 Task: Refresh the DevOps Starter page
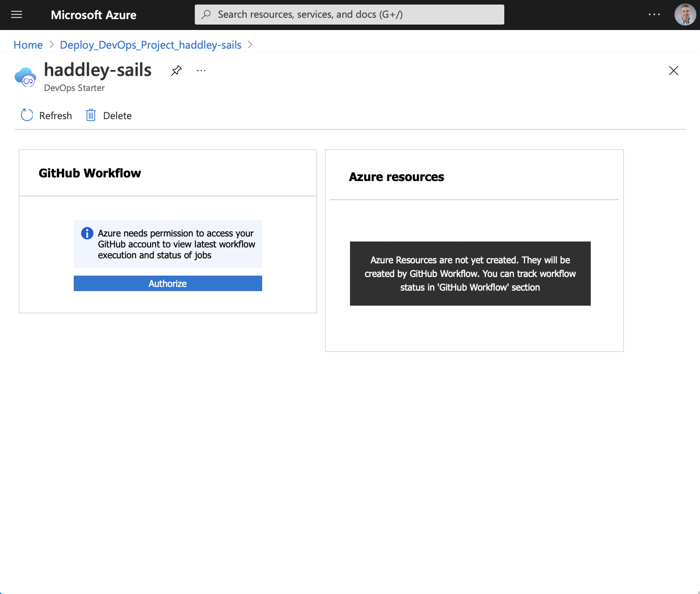pyautogui.click(x=46, y=116)
